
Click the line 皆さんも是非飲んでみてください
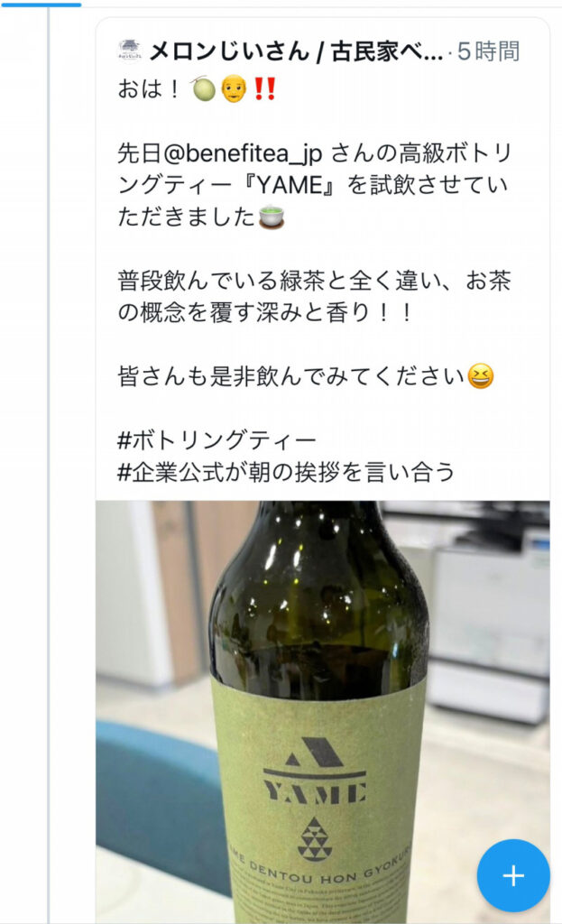click(291, 376)
